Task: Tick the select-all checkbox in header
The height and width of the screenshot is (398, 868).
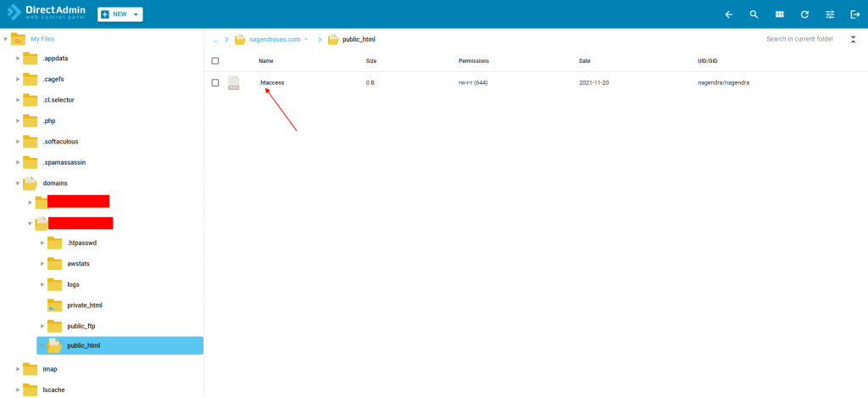Action: click(215, 61)
